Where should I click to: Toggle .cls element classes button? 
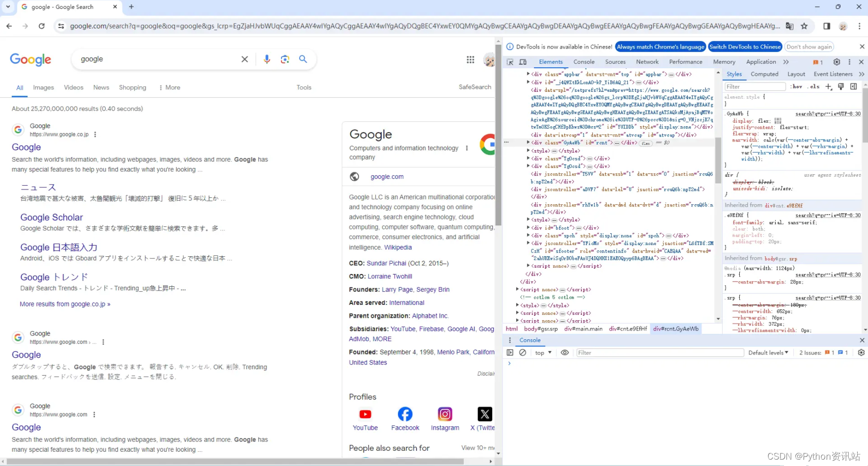pos(813,86)
